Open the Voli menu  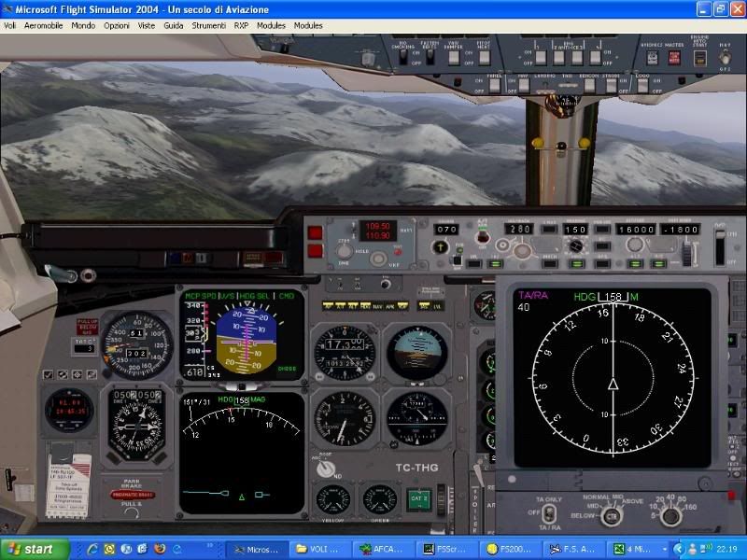[9, 26]
